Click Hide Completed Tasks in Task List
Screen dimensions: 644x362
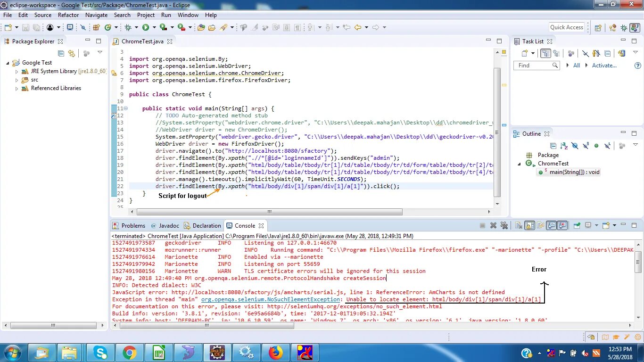coord(585,53)
